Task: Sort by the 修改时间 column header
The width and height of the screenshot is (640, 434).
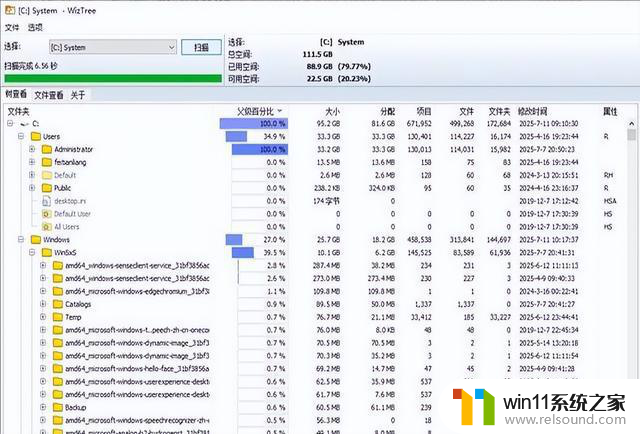Action: click(x=532, y=111)
